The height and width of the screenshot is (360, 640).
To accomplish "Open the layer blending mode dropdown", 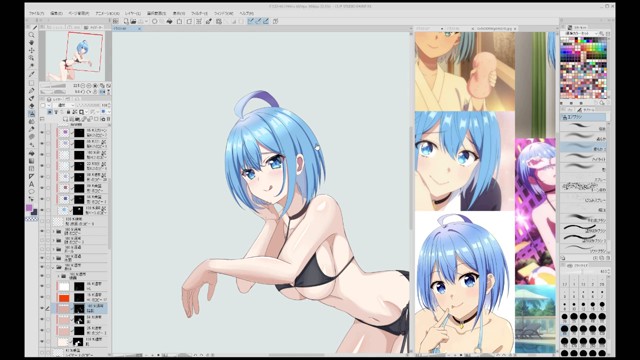I will [65, 105].
